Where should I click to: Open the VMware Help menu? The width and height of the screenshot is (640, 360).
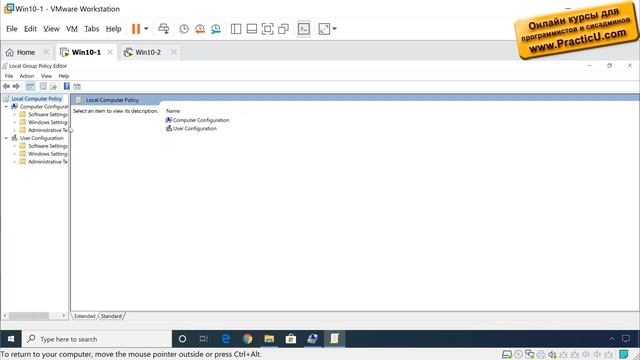[113, 29]
